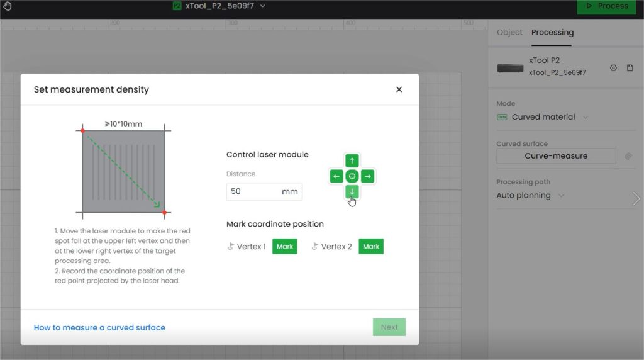
Task: Mark the Vertex 1 coordinate position
Action: 285,246
